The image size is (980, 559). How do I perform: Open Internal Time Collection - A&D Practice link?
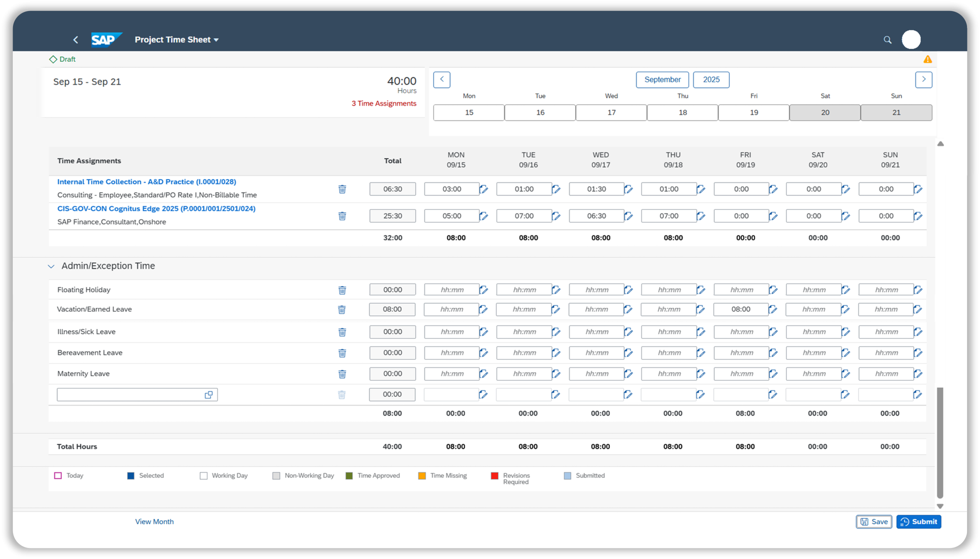pyautogui.click(x=147, y=182)
